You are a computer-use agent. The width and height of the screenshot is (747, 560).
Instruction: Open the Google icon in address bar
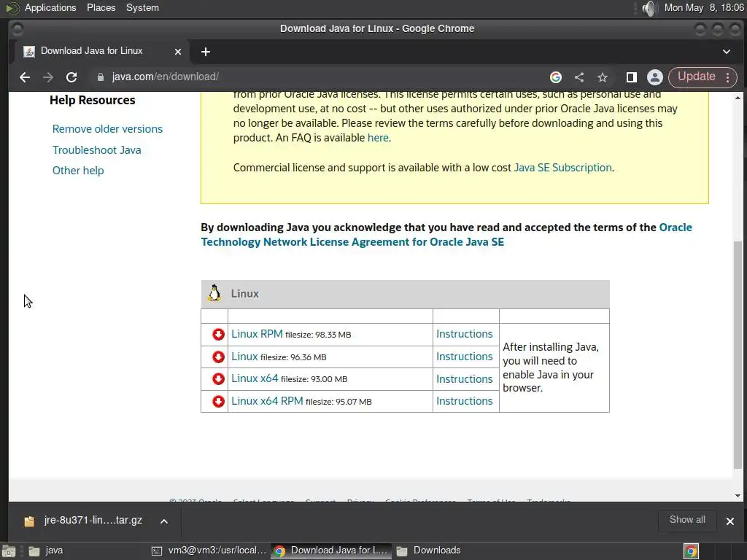click(x=555, y=77)
